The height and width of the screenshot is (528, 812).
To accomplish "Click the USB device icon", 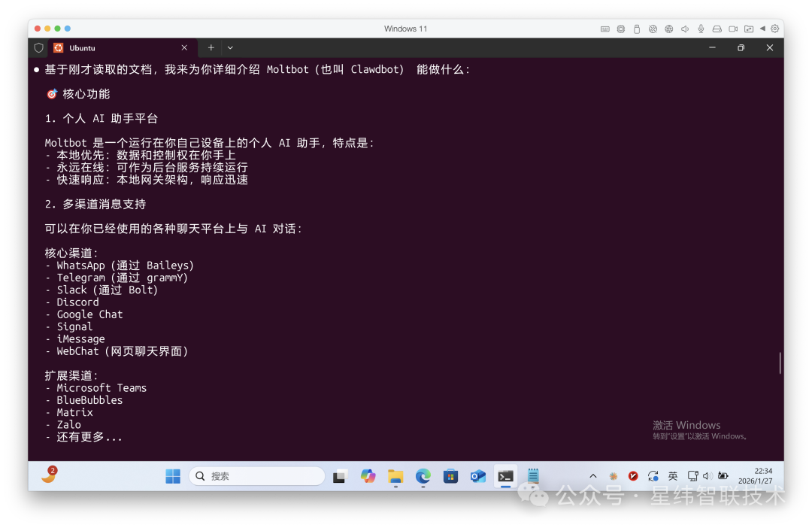I will pos(637,29).
